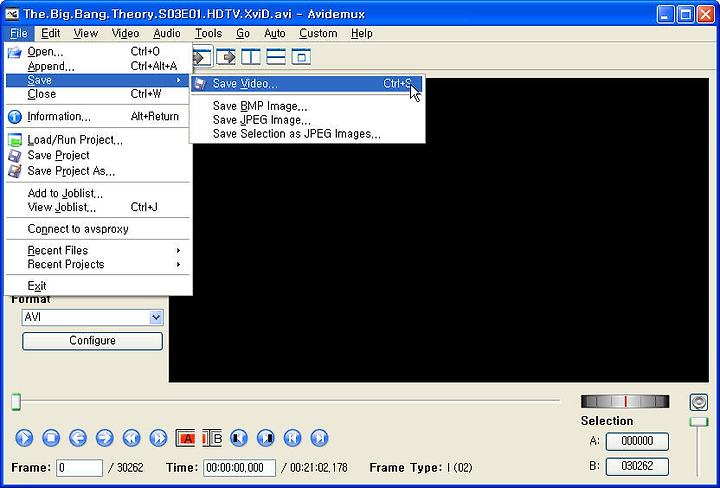Viewport: 720px width, 488px height.
Task: Click Connect to avsproxy
Action: (97, 229)
